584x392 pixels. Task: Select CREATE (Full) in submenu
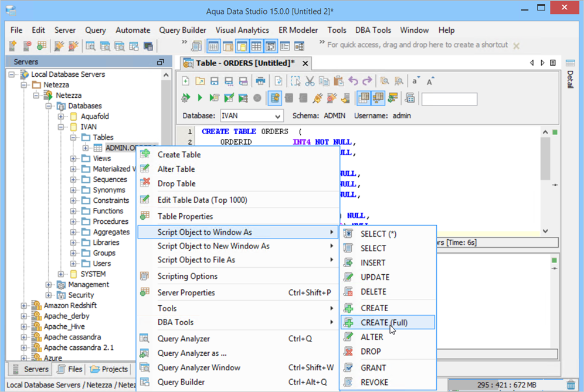pos(388,322)
